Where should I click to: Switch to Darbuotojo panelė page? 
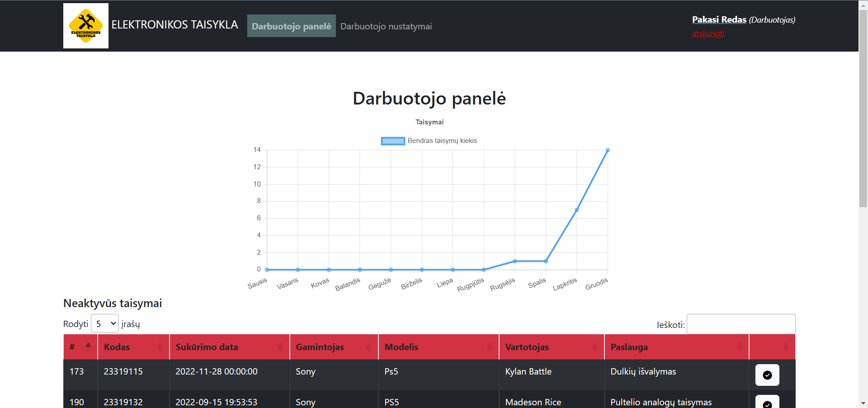(x=291, y=26)
